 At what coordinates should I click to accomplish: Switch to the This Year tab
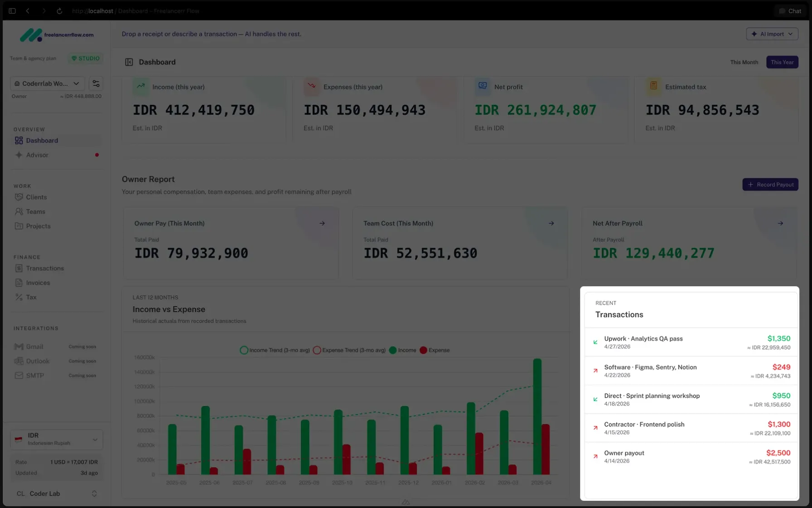tap(782, 62)
